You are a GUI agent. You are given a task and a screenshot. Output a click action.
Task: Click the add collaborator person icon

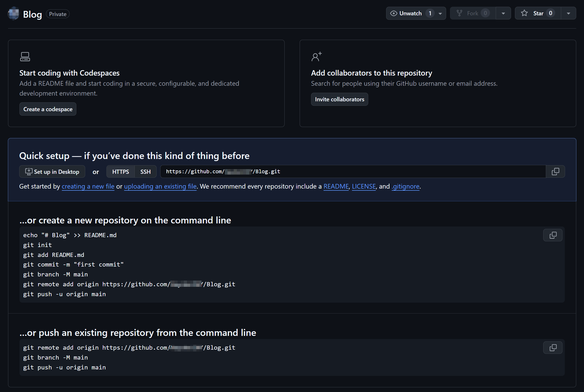point(316,57)
